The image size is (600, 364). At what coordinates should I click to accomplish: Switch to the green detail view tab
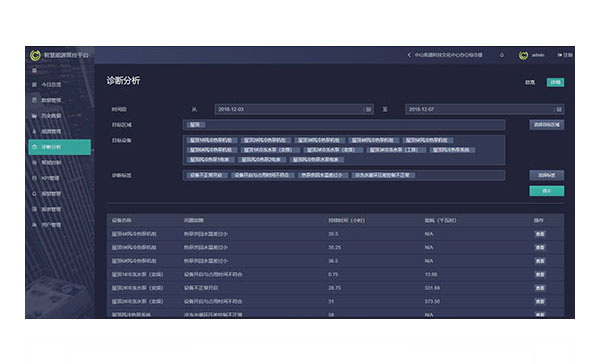pos(555,82)
